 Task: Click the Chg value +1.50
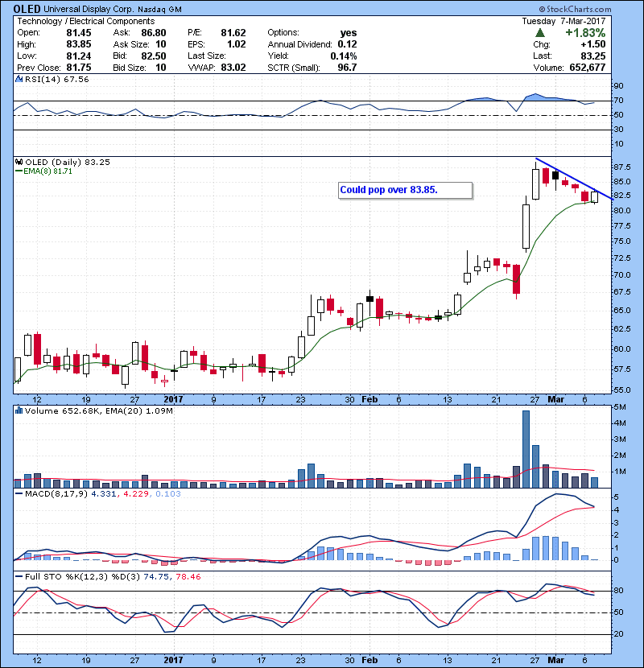(592, 44)
